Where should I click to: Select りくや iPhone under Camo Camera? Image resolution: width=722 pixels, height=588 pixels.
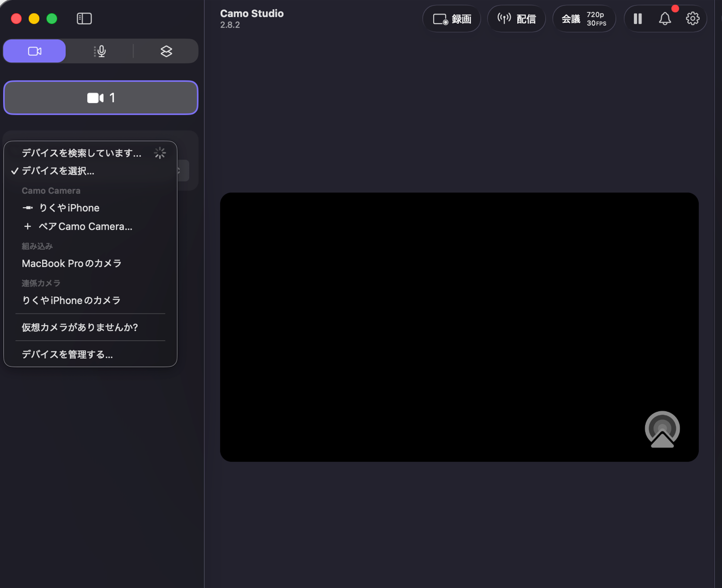tap(90, 208)
